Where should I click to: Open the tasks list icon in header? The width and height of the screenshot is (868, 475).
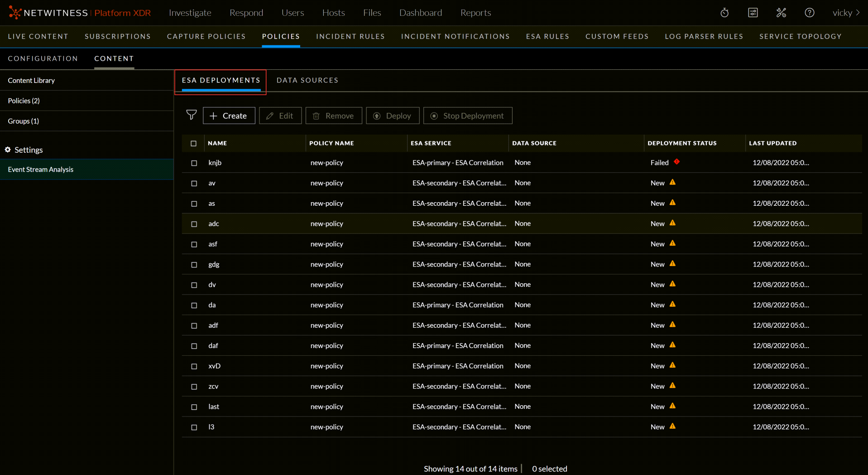click(x=753, y=13)
